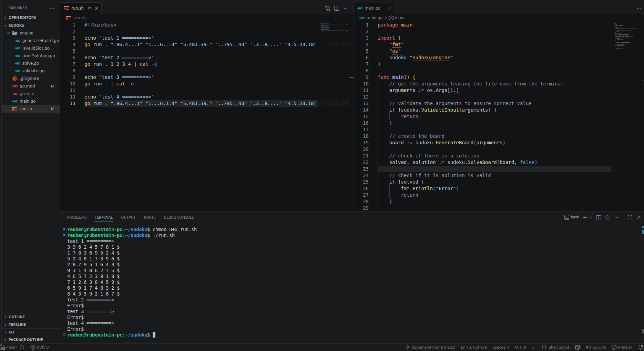Start Go Live server from status bar
The width and height of the screenshot is (644, 351).
point(596,347)
